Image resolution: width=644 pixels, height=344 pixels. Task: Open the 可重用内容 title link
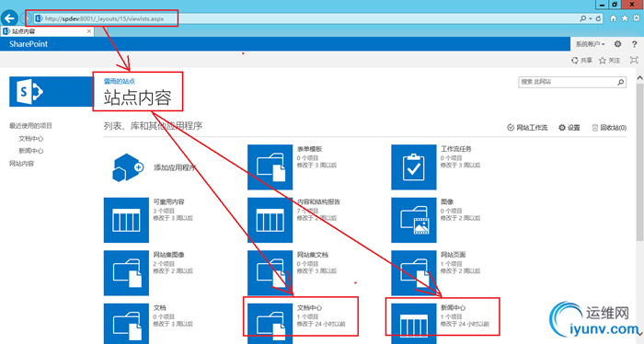point(168,202)
